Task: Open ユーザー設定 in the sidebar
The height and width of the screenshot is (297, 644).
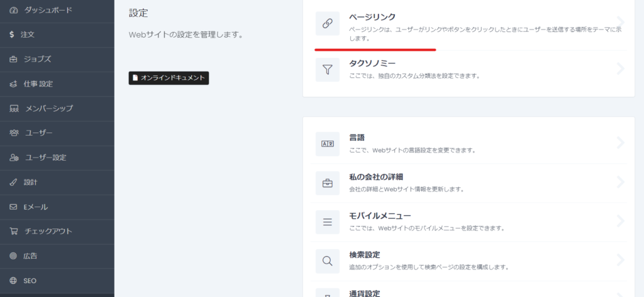Action: coord(45,158)
